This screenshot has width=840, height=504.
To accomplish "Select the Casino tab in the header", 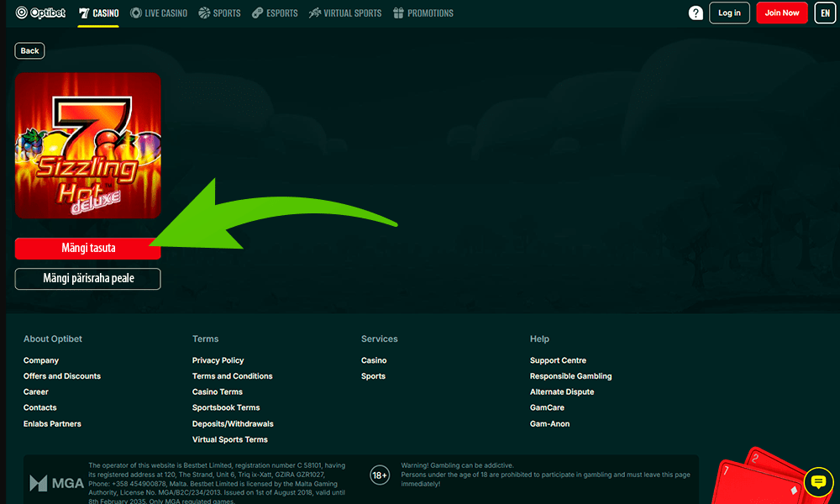I will [98, 13].
